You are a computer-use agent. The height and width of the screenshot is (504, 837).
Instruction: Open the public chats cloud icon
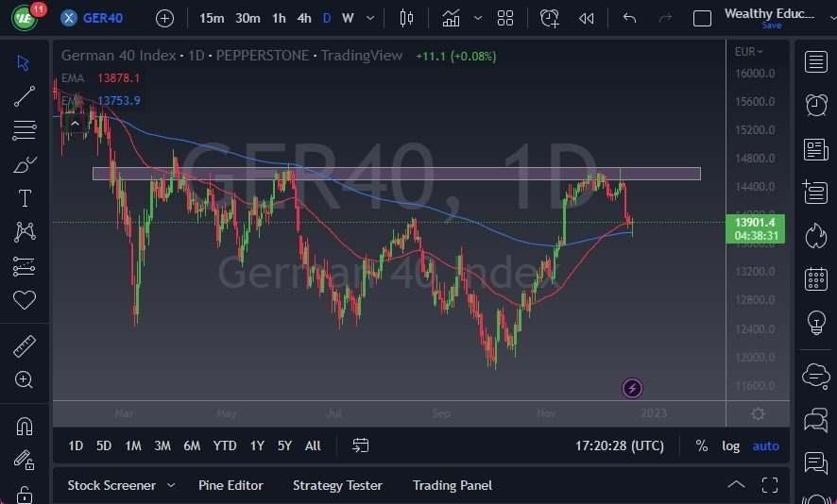click(x=815, y=376)
